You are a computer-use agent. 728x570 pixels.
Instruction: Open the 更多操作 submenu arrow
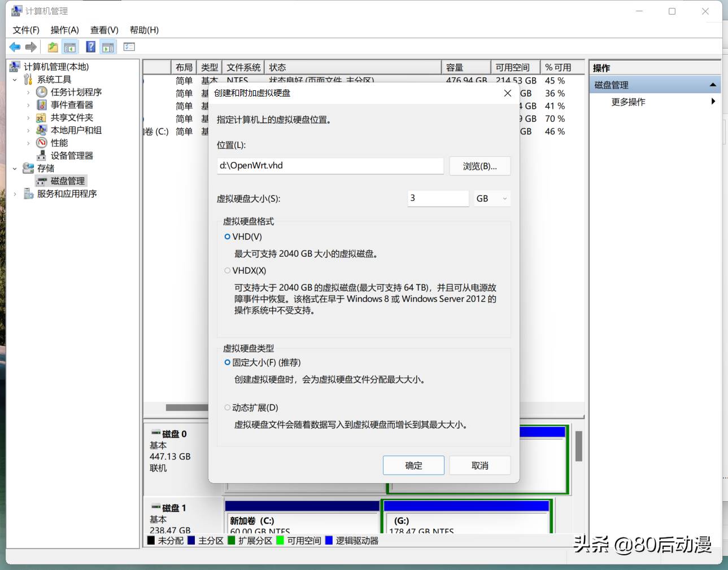(713, 102)
